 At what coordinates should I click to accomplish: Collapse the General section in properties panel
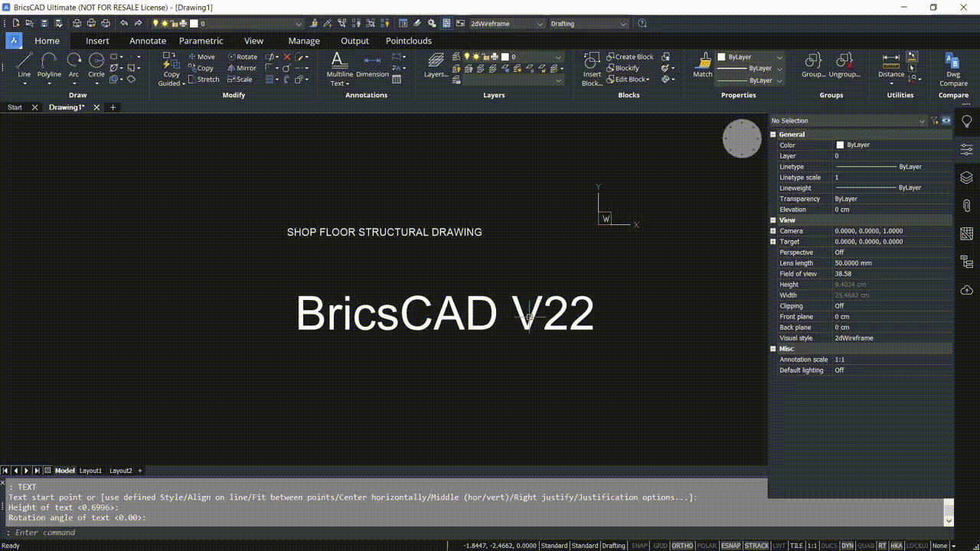pyautogui.click(x=774, y=135)
